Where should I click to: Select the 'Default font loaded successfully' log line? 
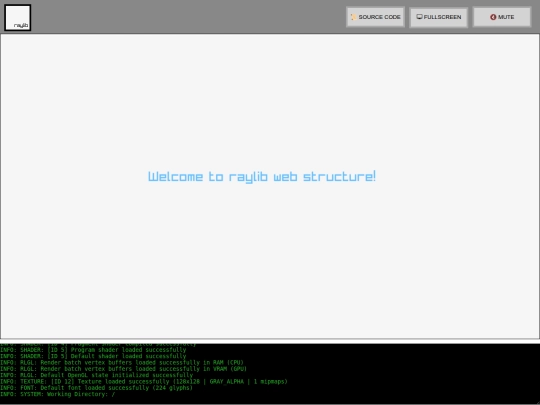coord(96,388)
